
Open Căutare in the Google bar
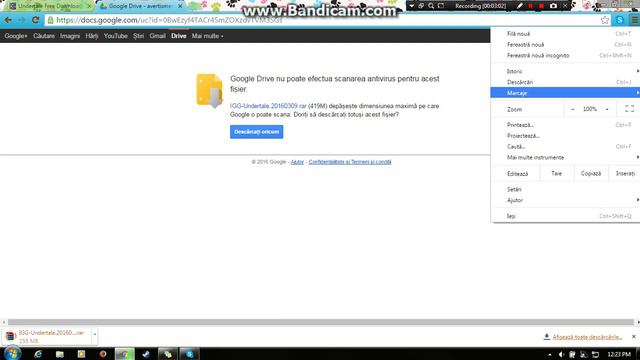44,36
